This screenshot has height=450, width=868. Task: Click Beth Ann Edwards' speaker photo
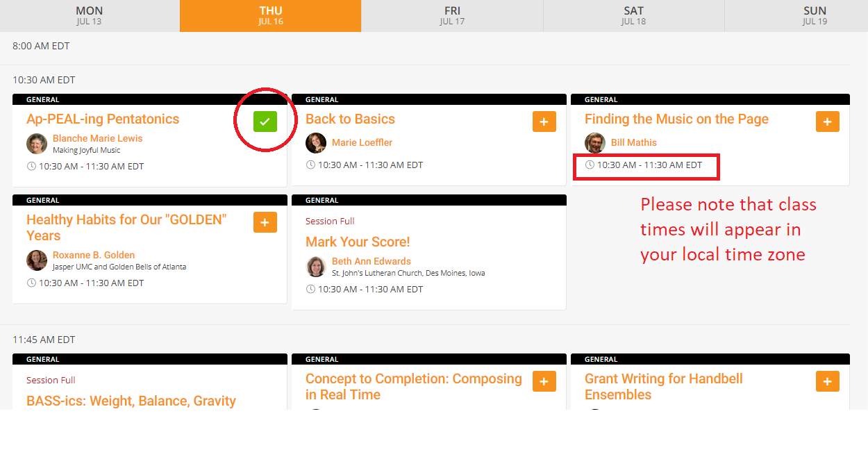(x=316, y=267)
